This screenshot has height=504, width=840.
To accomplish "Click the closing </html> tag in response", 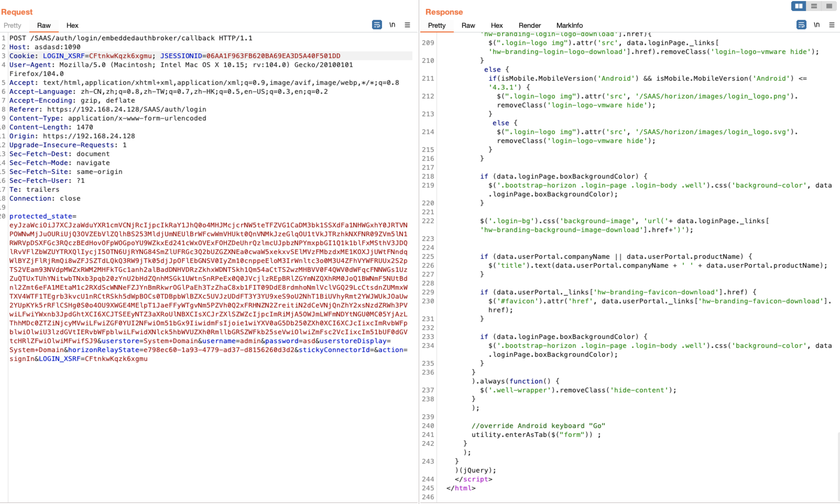I will tap(461, 488).
